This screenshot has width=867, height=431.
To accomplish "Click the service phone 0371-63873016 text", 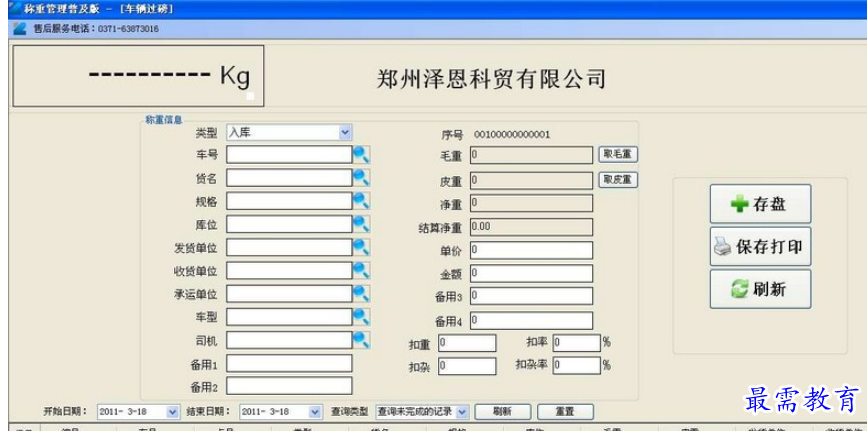I will (129, 29).
